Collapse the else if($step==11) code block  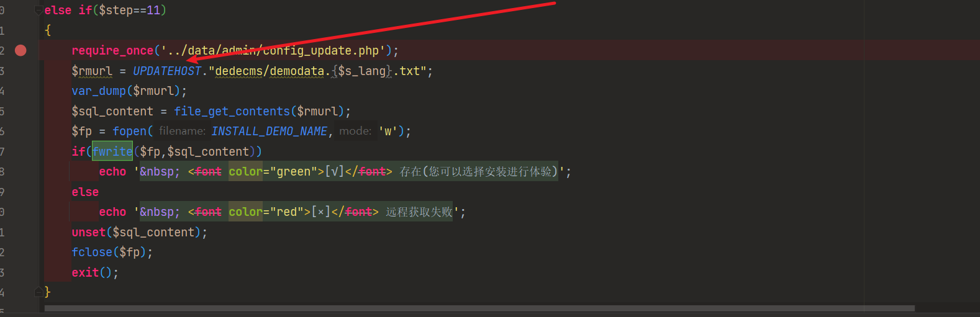[x=39, y=10]
